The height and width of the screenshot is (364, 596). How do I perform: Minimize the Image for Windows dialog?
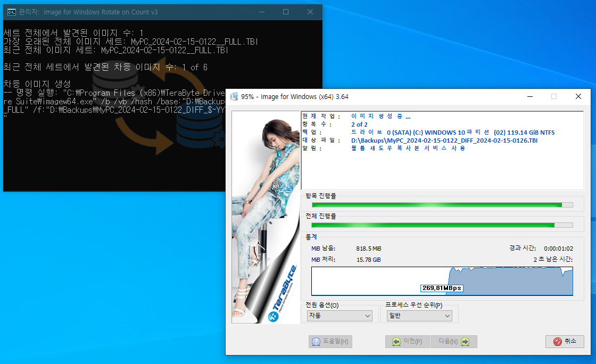click(530, 96)
